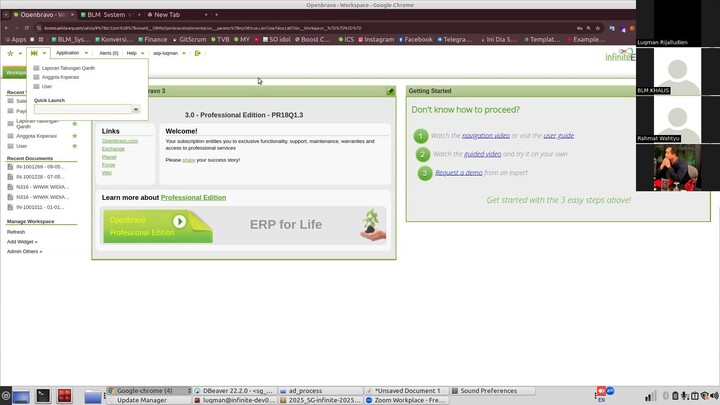Click Refresh under Manage Workspace
Viewport: 720px width, 405px height.
pos(16,232)
